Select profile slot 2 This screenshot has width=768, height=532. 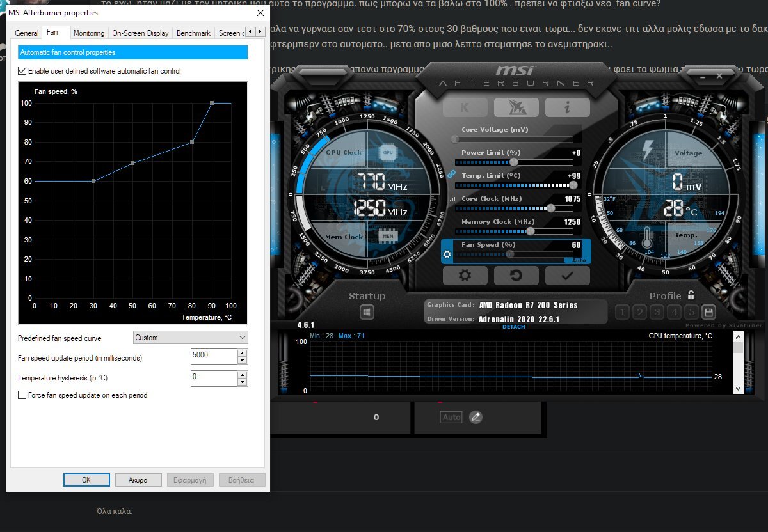click(x=639, y=312)
